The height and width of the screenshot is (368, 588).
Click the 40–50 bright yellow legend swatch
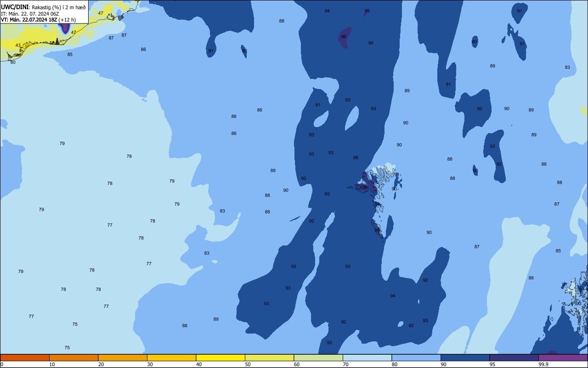pyautogui.click(x=220, y=357)
